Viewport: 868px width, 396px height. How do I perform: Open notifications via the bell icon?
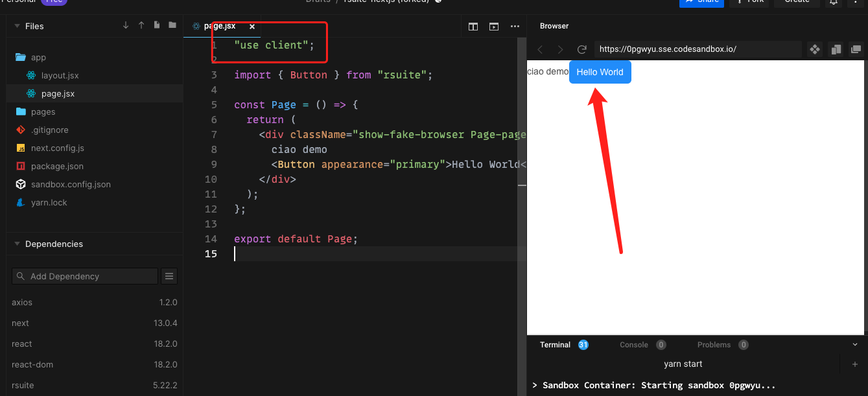click(x=834, y=3)
